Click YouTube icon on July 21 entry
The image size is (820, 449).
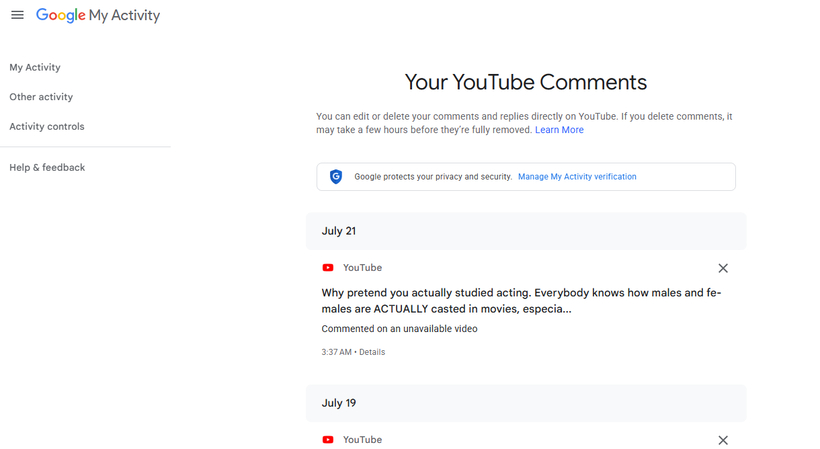pos(328,268)
